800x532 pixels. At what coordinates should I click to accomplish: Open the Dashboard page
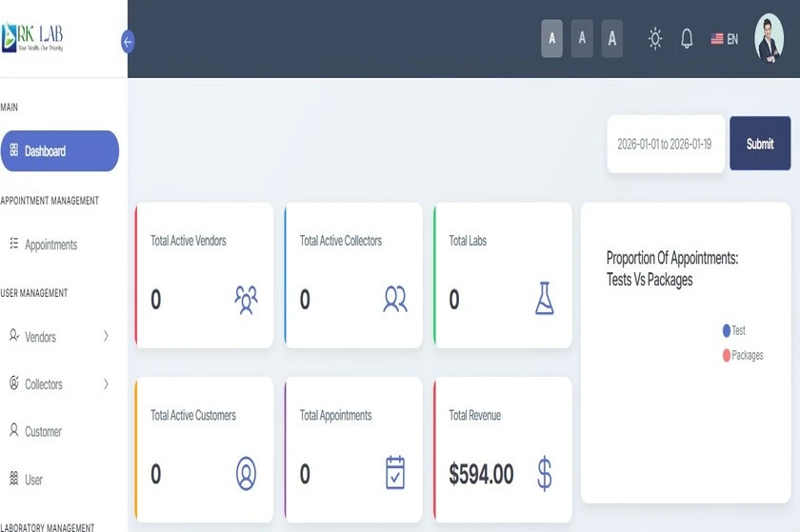(x=59, y=151)
